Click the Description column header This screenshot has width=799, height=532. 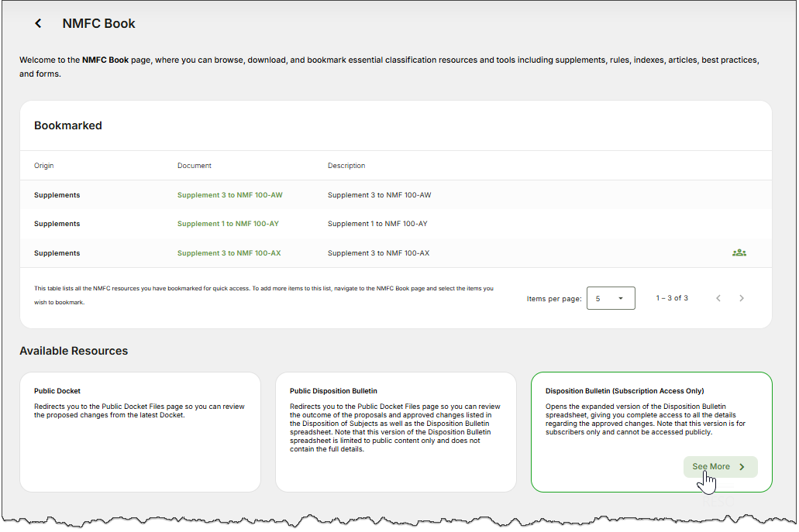click(346, 166)
